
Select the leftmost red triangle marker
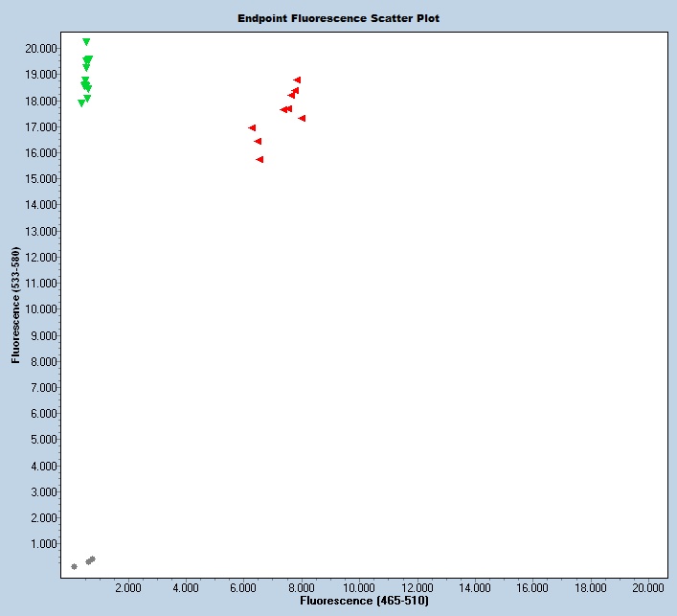click(252, 128)
